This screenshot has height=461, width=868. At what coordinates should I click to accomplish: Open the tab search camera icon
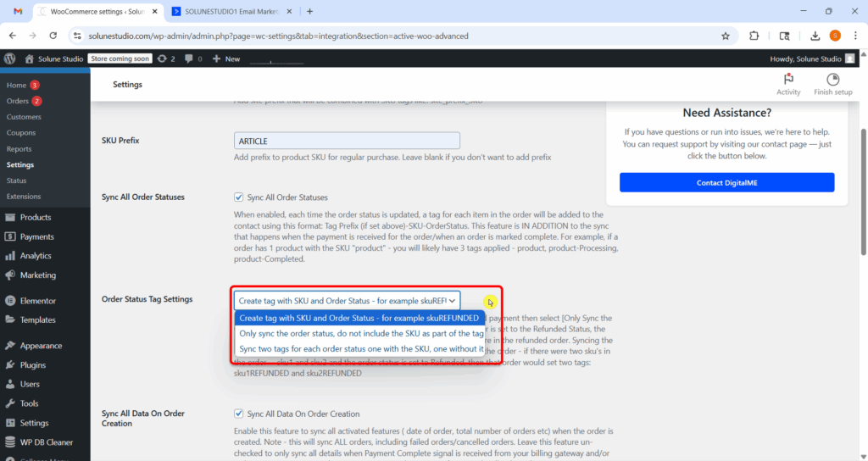pyautogui.click(x=784, y=36)
